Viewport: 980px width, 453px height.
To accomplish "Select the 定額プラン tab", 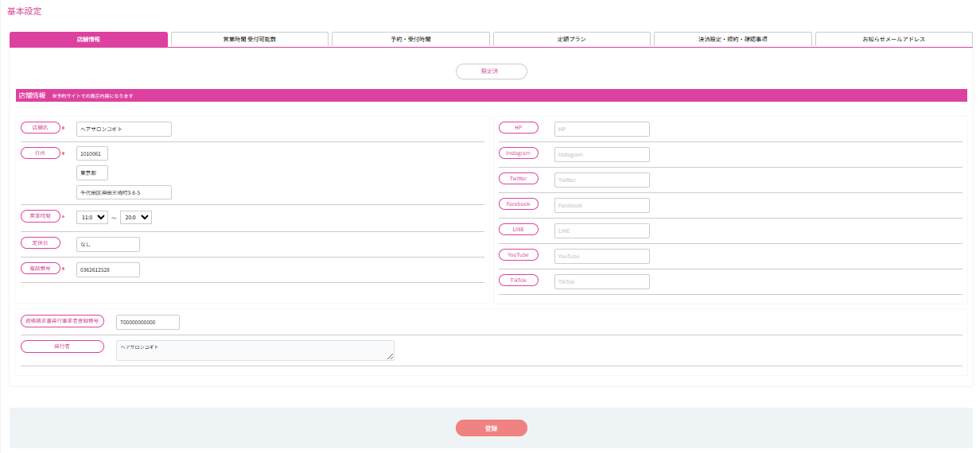I will tap(572, 39).
